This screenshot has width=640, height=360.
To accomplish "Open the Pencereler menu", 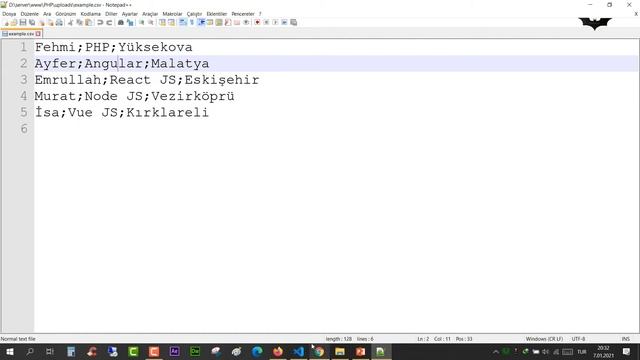I will point(243,14).
